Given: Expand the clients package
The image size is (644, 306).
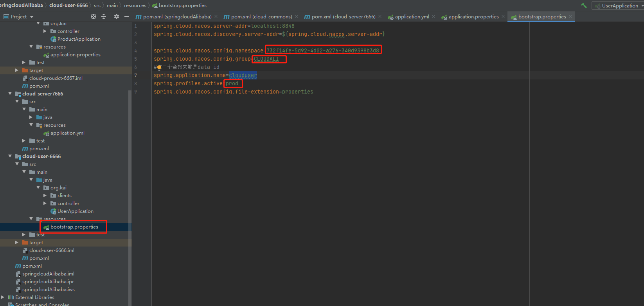Looking at the screenshot, I should point(45,196).
